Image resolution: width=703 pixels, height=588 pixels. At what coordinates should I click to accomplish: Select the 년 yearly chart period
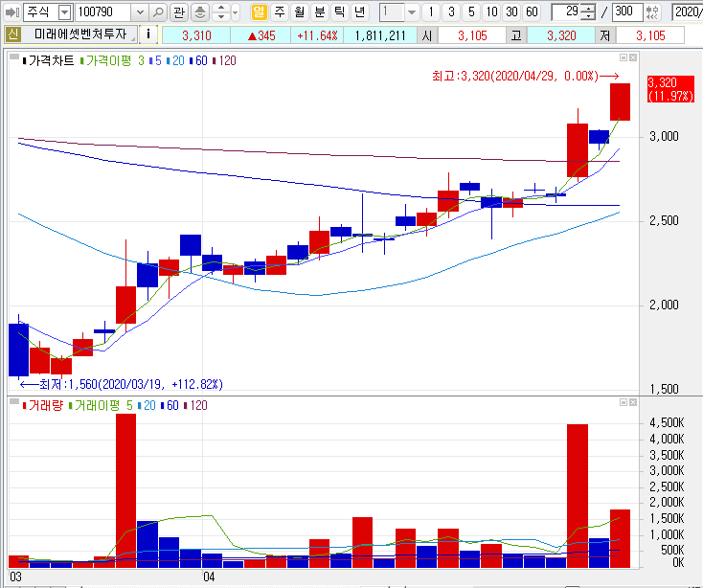coord(360,12)
